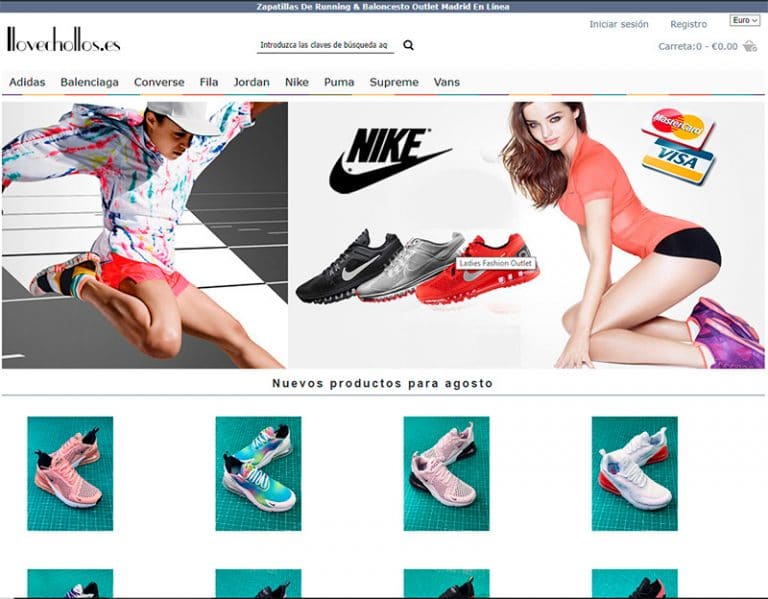Click the llovechollos.es logo
The width and height of the screenshot is (768, 599).
[x=64, y=40]
